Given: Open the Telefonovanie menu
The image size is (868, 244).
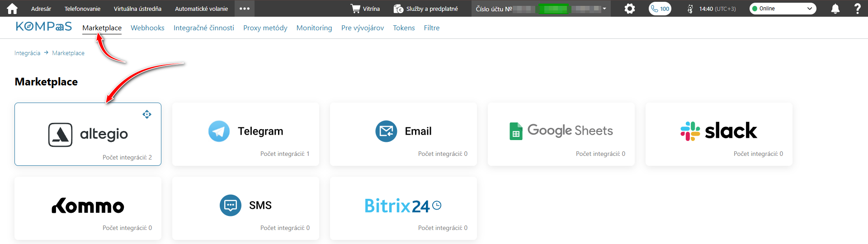Looking at the screenshot, I should click(82, 9).
